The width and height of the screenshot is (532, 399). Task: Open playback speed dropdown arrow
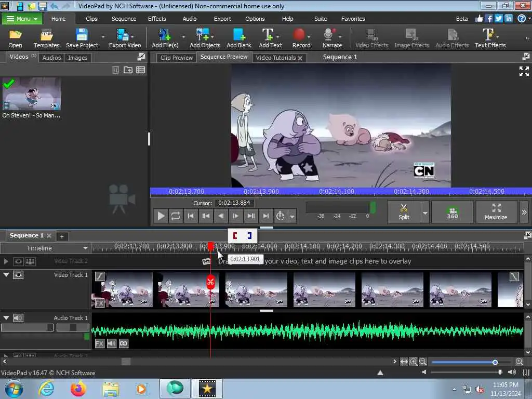[x=292, y=216]
